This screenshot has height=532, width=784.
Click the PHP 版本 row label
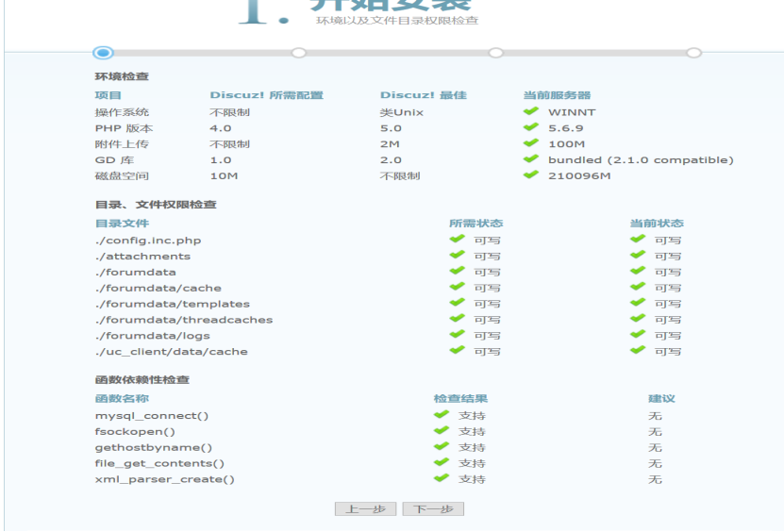124,128
